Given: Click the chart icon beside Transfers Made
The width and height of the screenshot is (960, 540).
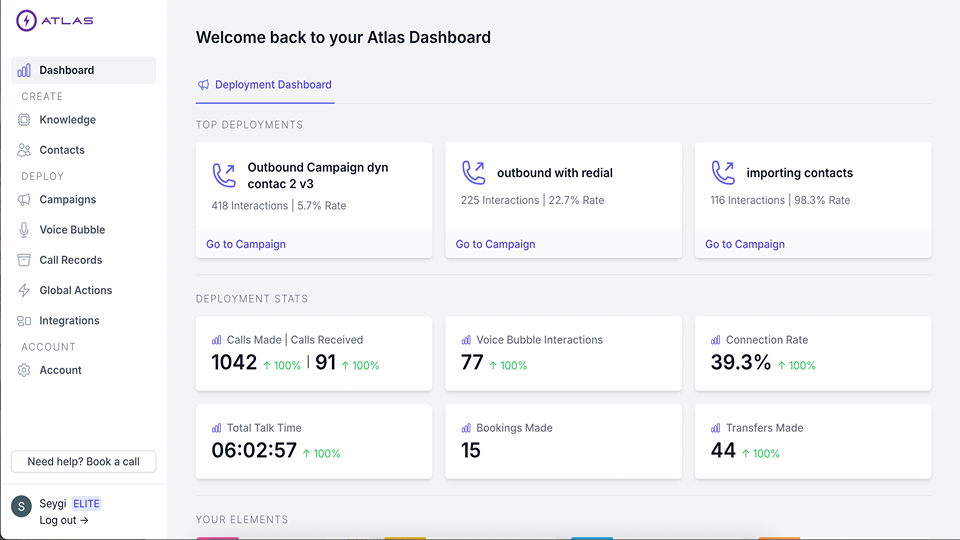Looking at the screenshot, I should point(716,428).
